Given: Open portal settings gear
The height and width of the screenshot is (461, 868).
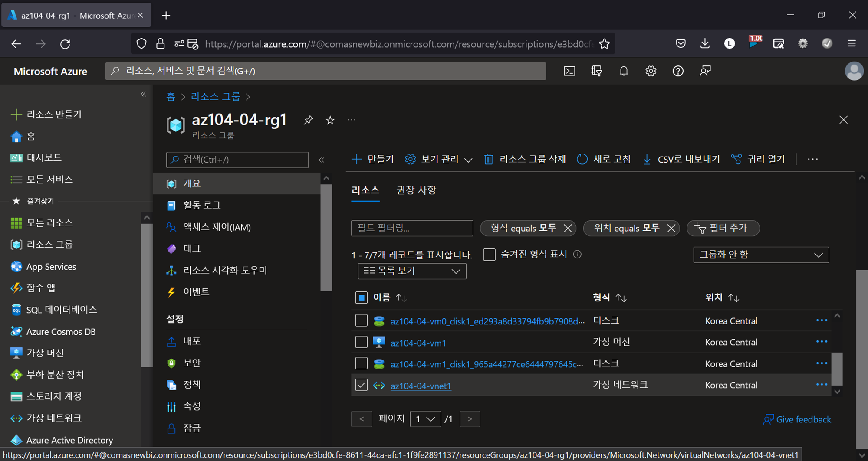Looking at the screenshot, I should pyautogui.click(x=651, y=71).
